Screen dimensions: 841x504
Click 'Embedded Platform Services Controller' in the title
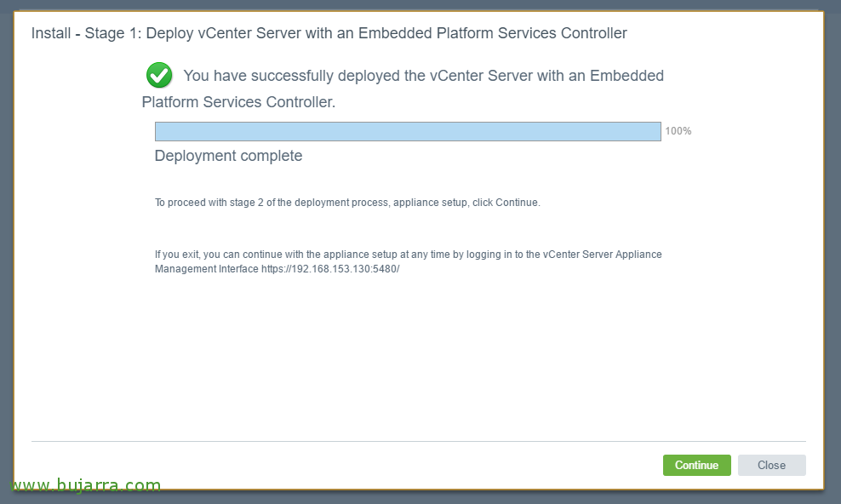pos(493,32)
